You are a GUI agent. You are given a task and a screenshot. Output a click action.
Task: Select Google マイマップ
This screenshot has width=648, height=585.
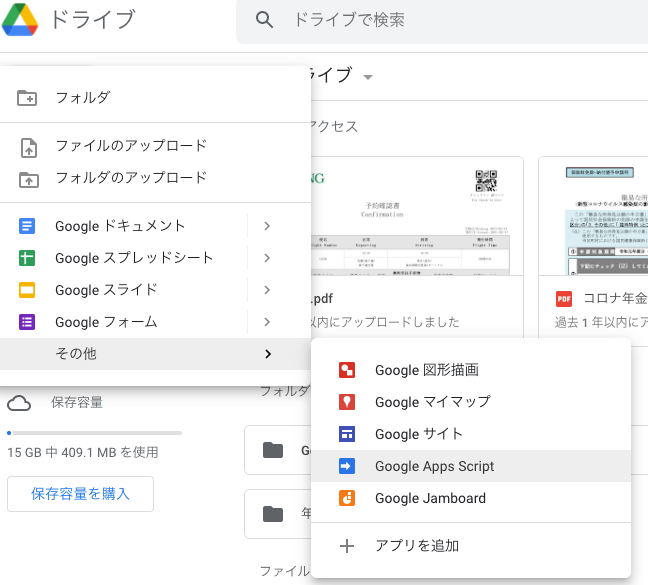click(x=471, y=402)
